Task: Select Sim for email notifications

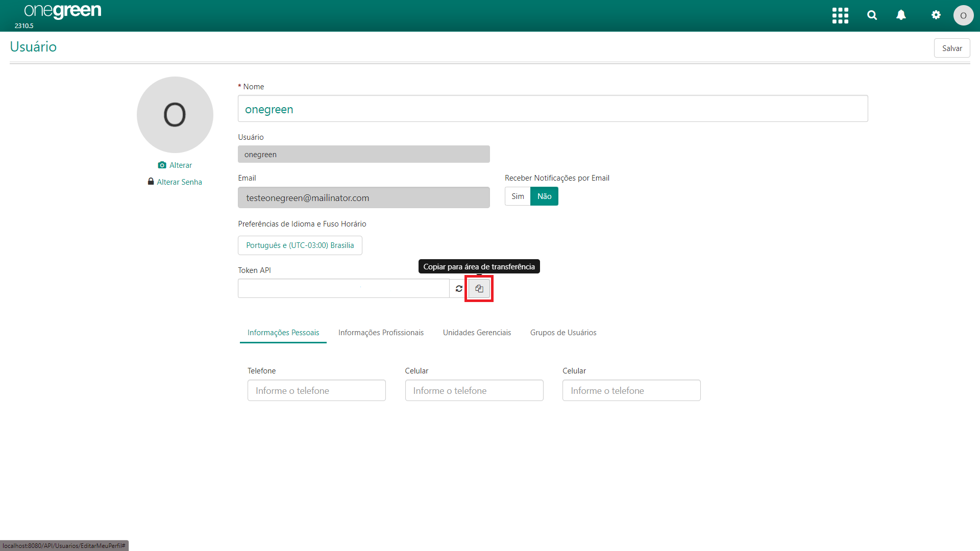Action: (x=518, y=196)
